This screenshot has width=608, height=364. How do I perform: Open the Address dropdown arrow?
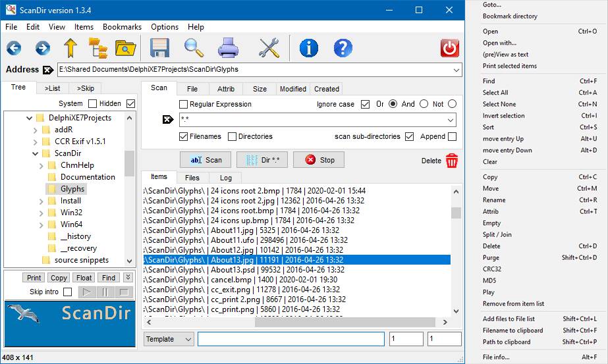[456, 70]
